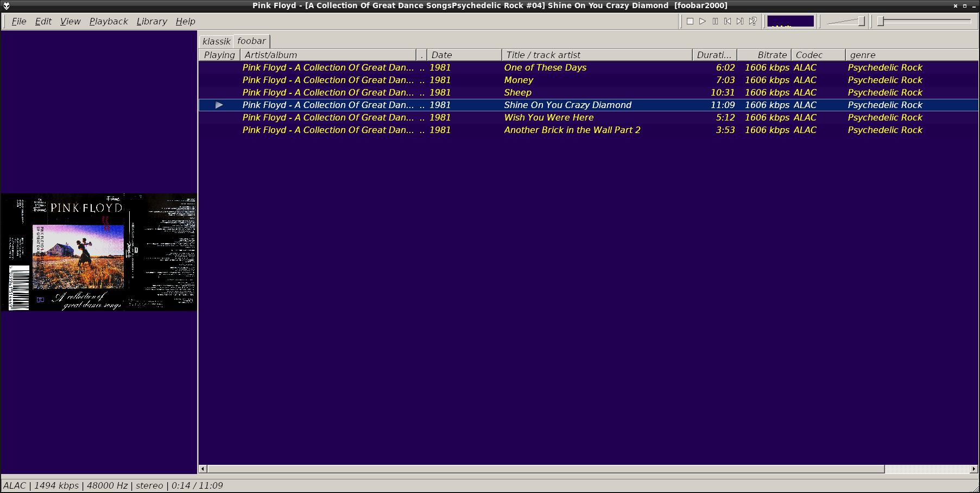Image resolution: width=980 pixels, height=493 pixels.
Task: Open the Help menu
Action: coord(186,21)
